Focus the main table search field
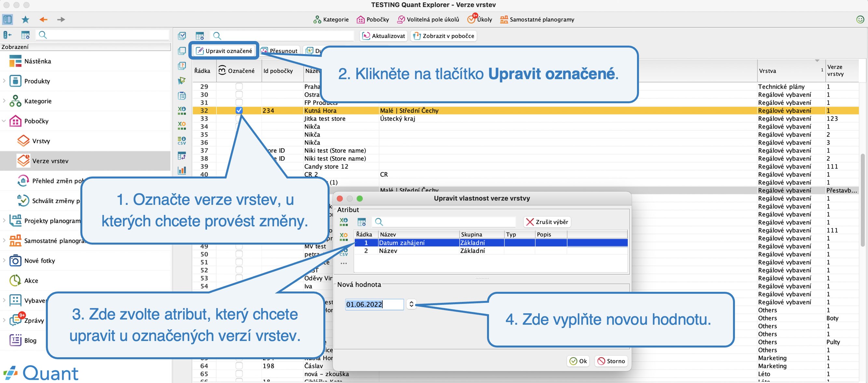The height and width of the screenshot is (383, 868). click(282, 36)
